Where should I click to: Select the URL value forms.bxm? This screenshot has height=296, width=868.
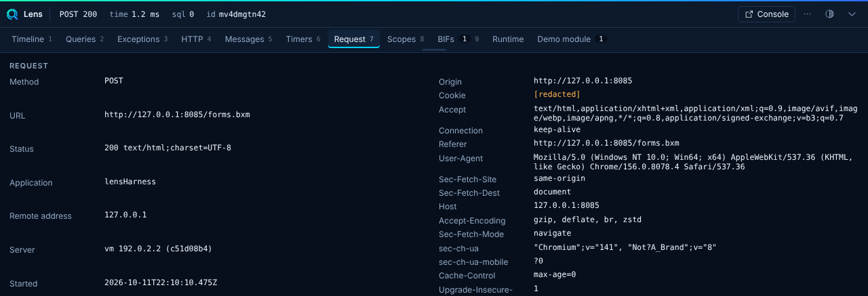point(177,114)
